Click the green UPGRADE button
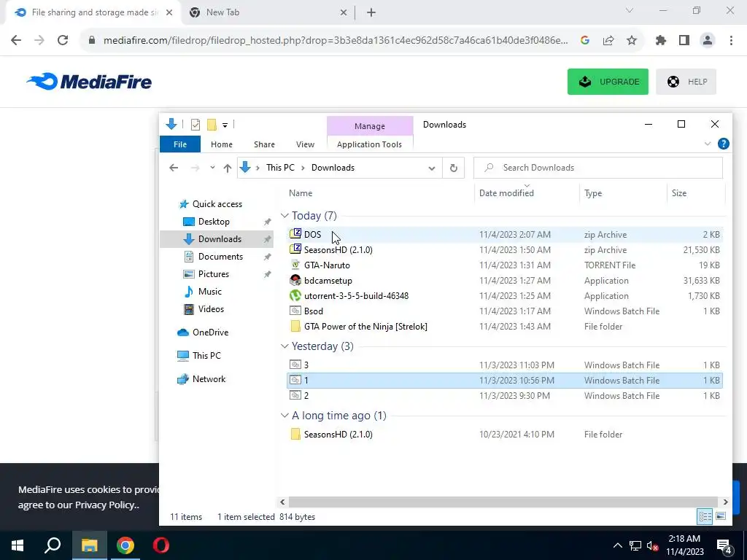 coord(608,82)
